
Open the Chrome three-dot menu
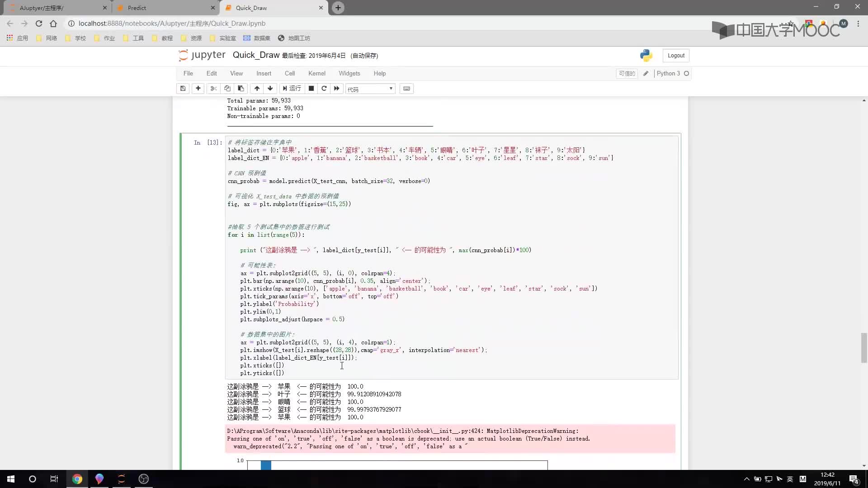(x=858, y=23)
